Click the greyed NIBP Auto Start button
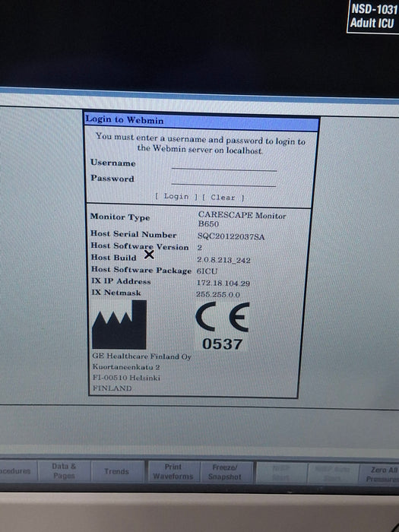Viewport: 399px width, 532px height. coord(333,473)
